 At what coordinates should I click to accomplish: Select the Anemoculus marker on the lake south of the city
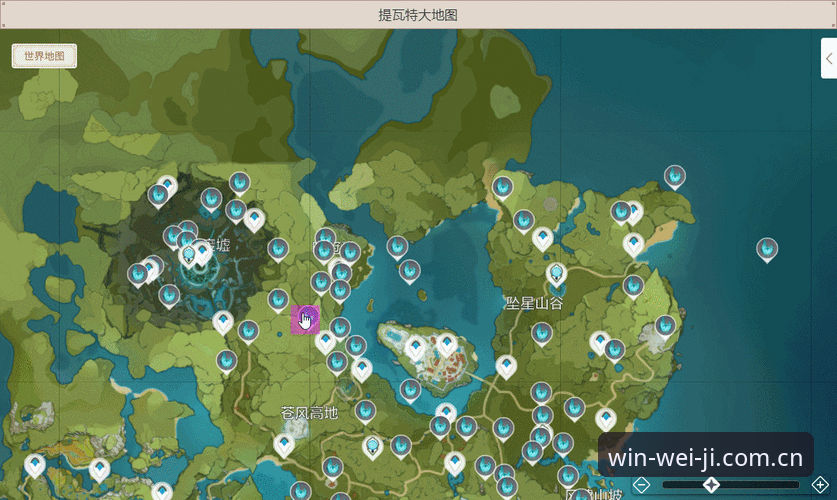[x=410, y=391]
